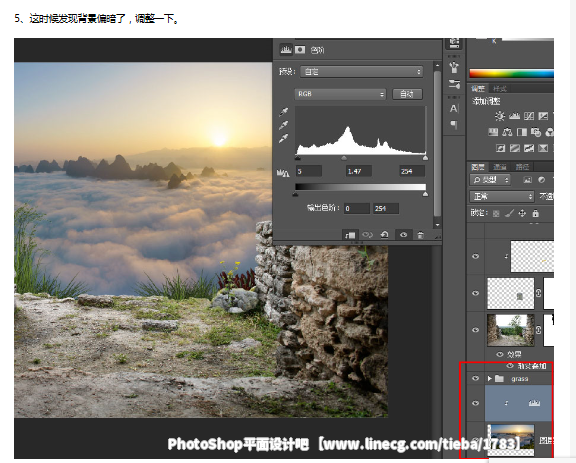Image resolution: width=576 pixels, height=463 pixels.
Task: Toggle lock transparent pixels
Action: click(496, 213)
